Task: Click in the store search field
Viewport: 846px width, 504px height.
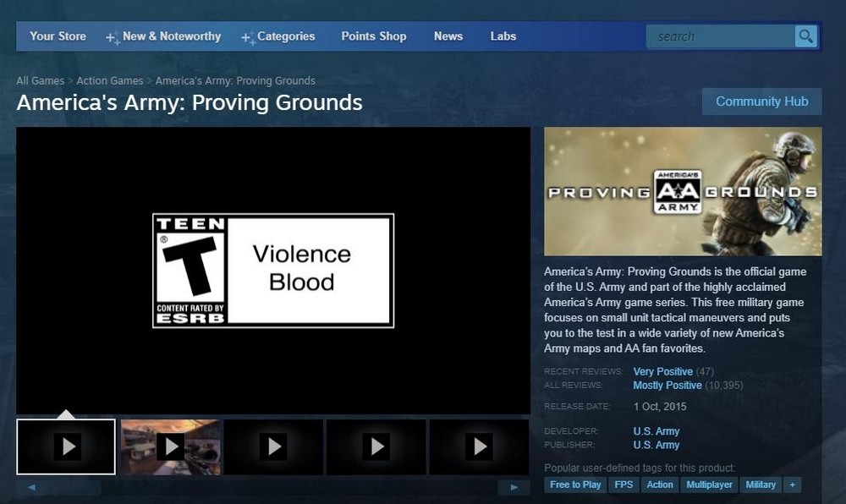Action: pyautogui.click(x=721, y=36)
